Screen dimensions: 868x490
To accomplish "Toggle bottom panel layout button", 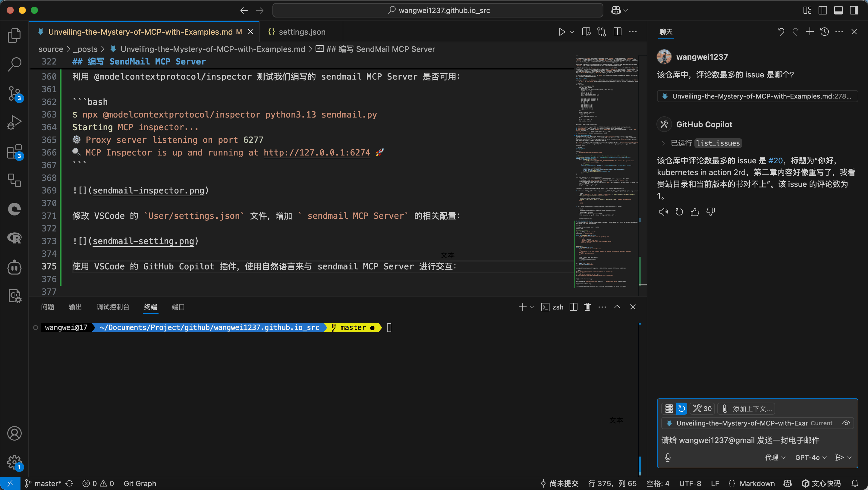I will pyautogui.click(x=838, y=11).
